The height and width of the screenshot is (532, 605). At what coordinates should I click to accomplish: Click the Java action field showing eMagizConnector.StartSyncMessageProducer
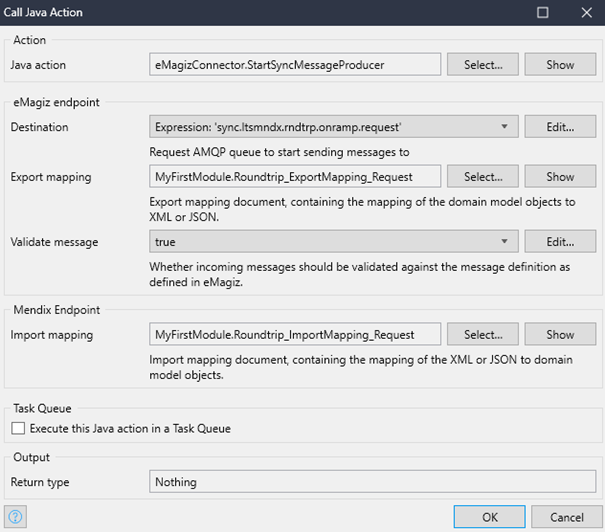coord(295,64)
